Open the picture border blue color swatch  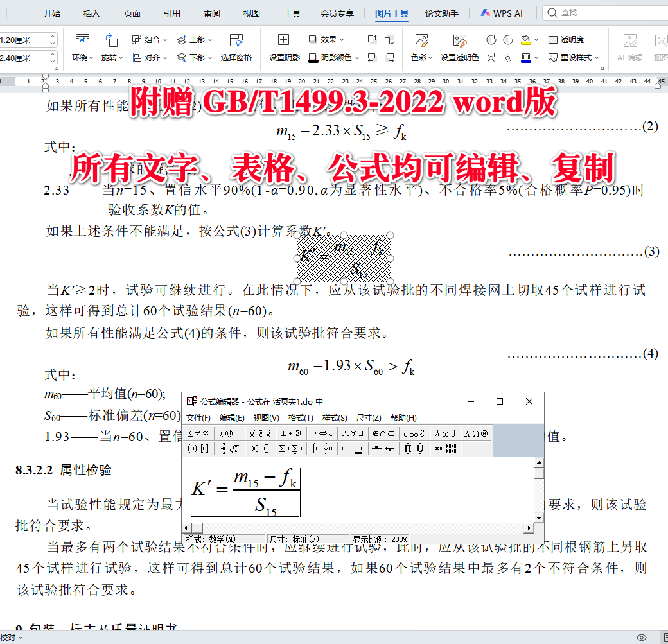527,58
